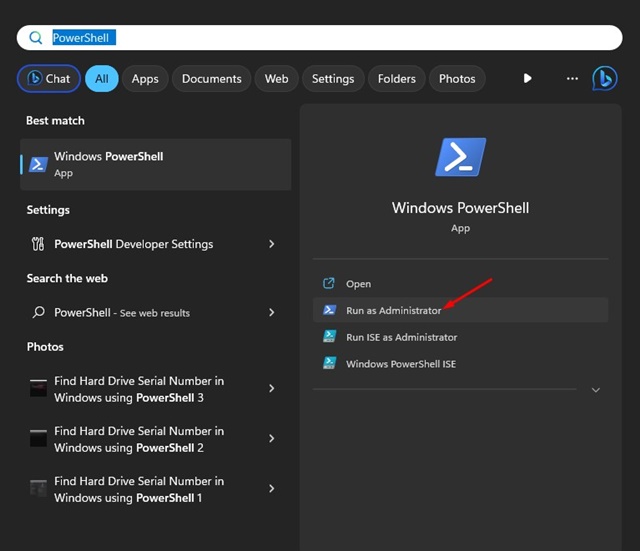Viewport: 640px width, 551px height.
Task: Click the large Windows PowerShell app icon
Action: (x=460, y=157)
